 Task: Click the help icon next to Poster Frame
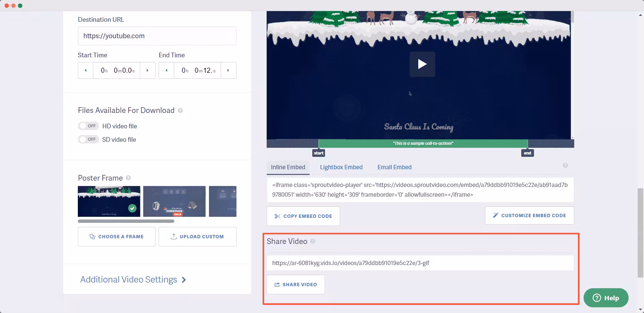coord(128,178)
